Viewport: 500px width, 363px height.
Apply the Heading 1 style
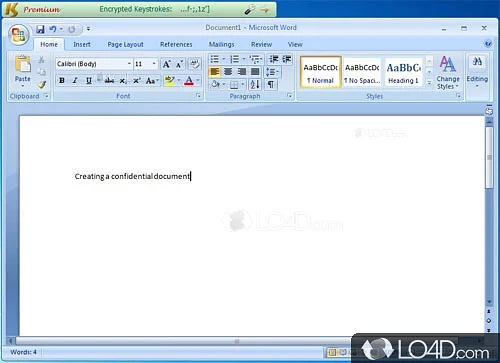tap(403, 72)
